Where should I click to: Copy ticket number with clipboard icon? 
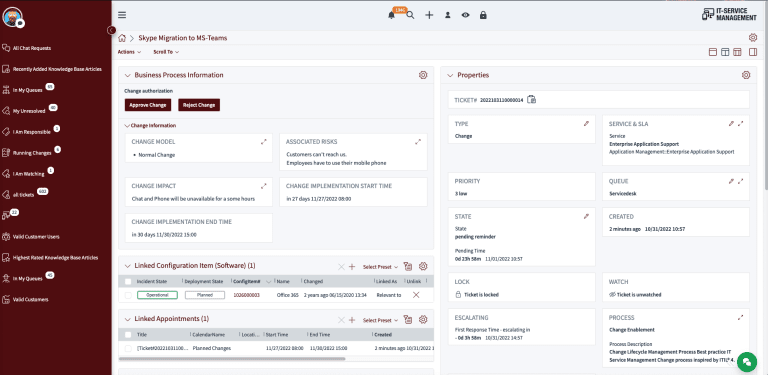point(531,99)
